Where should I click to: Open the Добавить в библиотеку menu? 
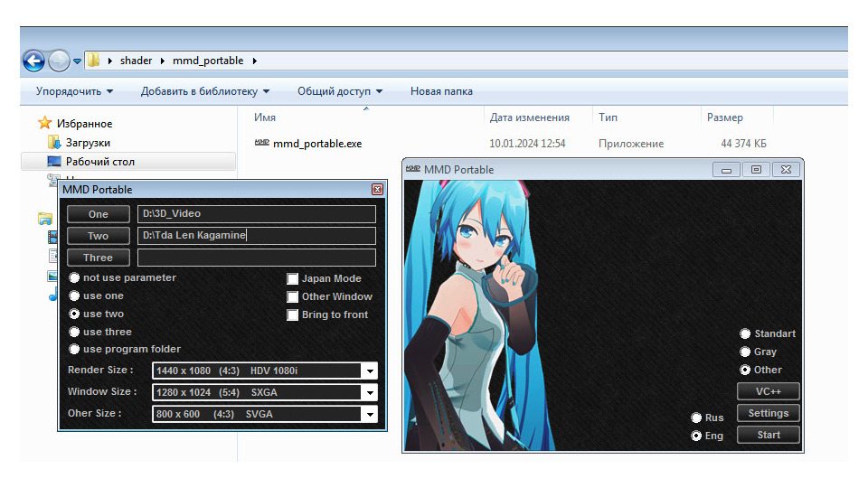point(205,91)
